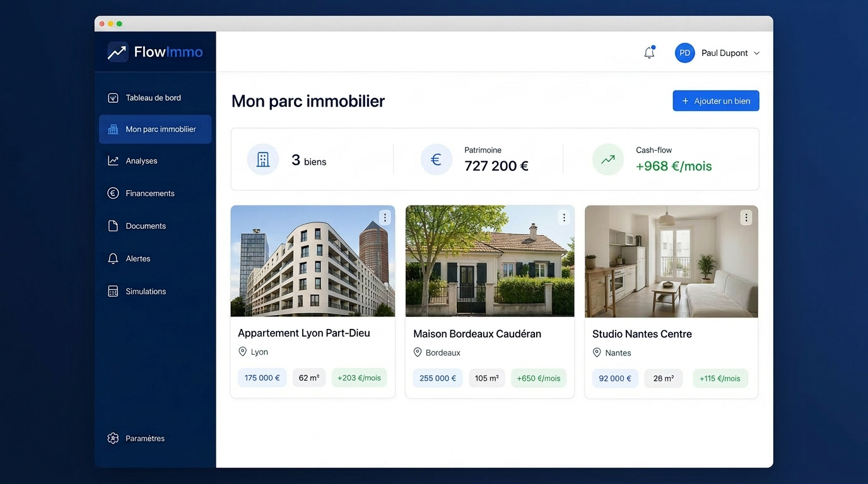Click the yellow macOS minimize window button

coord(110,24)
